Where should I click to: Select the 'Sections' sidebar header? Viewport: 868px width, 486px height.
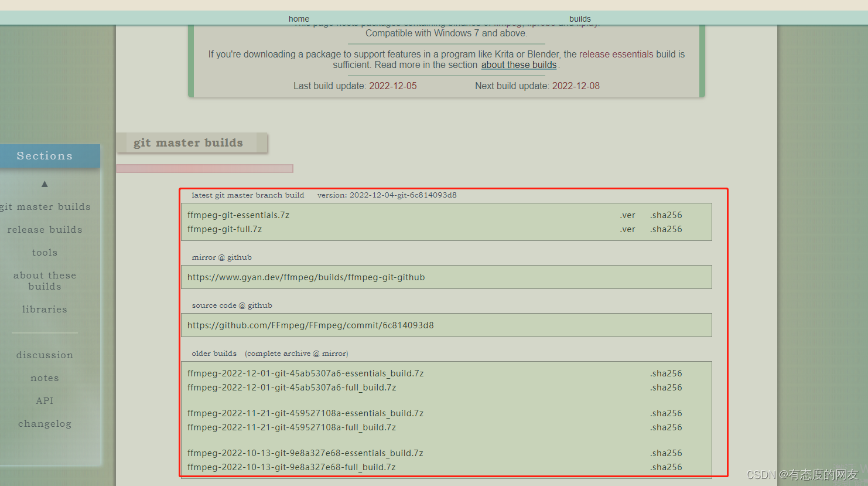[x=45, y=156]
